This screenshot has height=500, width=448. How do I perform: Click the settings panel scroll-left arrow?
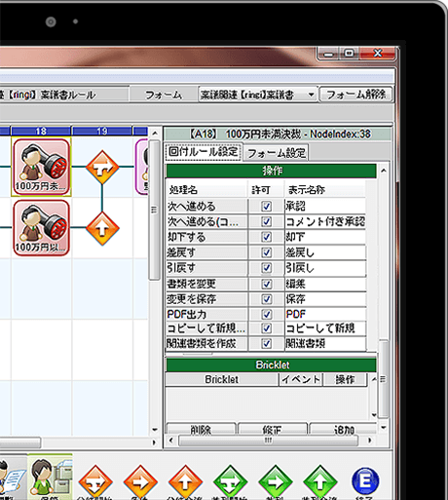click(171, 441)
